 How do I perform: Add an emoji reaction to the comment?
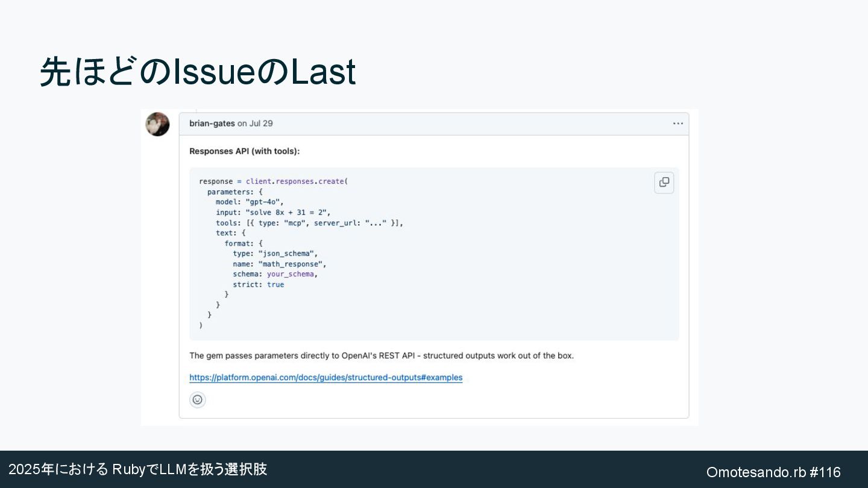coord(197,399)
